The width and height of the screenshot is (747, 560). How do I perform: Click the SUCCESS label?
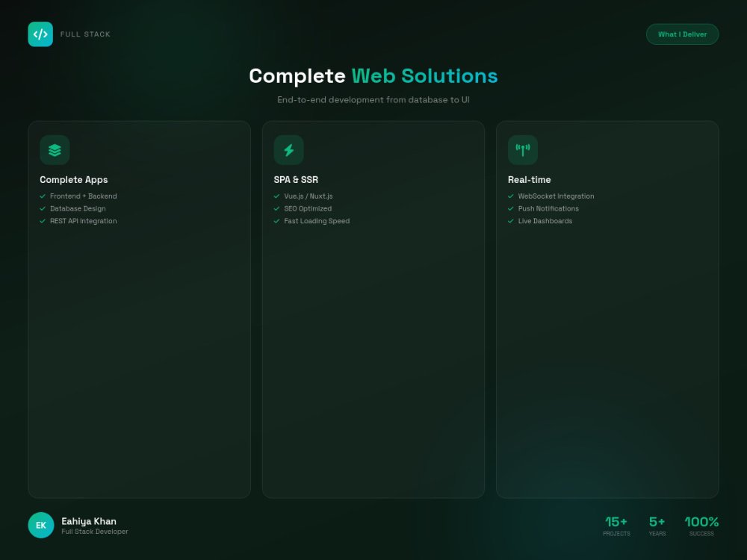coord(701,534)
